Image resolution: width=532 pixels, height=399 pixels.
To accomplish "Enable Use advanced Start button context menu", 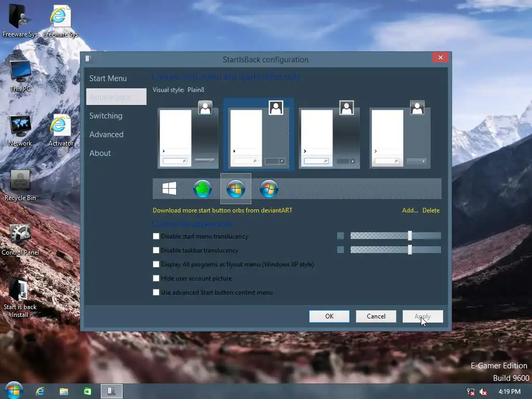I will pos(156,292).
